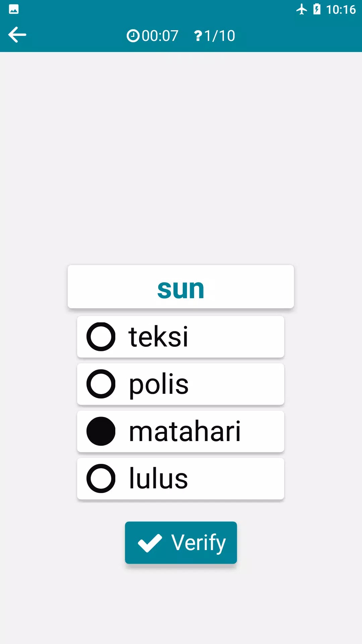The image size is (362, 644).
Task: Tap the 10:16 system clock
Action: [341, 9]
